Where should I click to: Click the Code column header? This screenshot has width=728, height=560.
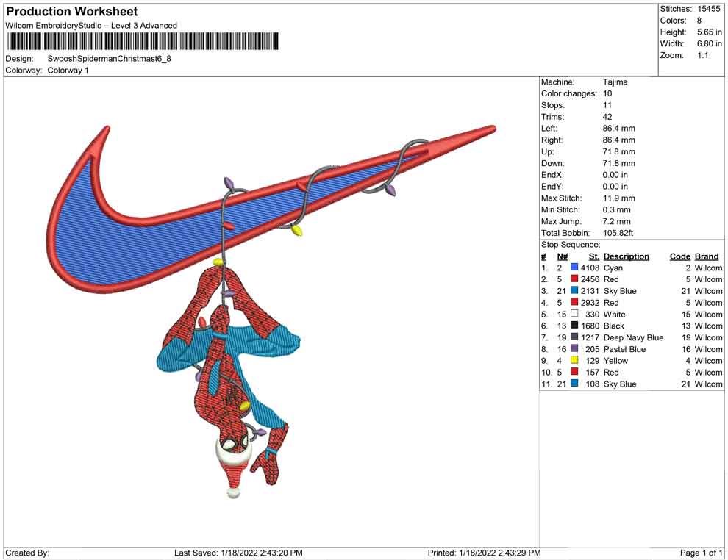(679, 256)
